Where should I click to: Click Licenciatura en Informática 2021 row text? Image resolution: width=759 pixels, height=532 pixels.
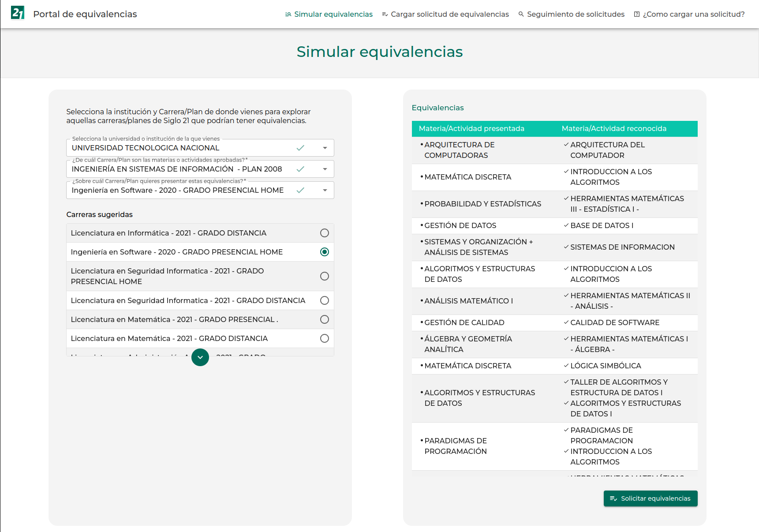(168, 233)
